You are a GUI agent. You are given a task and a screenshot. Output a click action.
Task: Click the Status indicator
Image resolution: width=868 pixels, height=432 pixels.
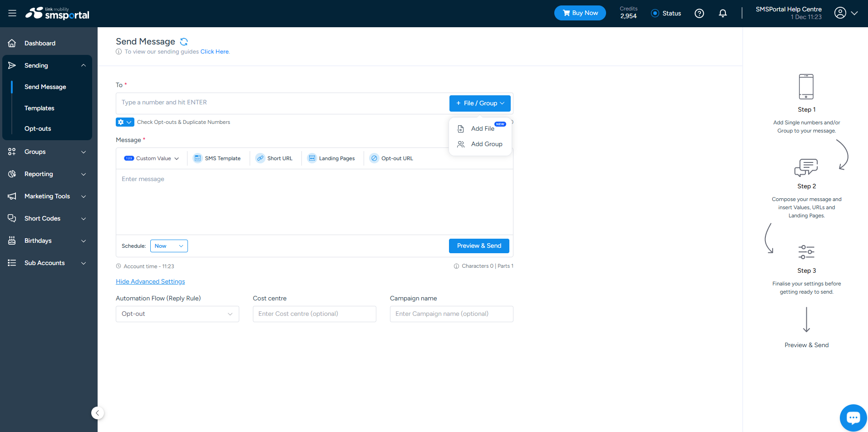coord(666,13)
